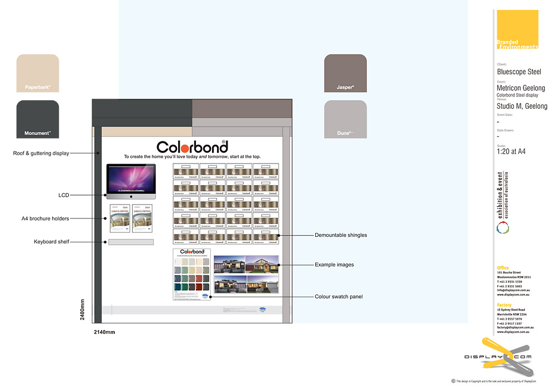
Task: Click the Colorbond colour swatch panel
Action: tap(192, 274)
